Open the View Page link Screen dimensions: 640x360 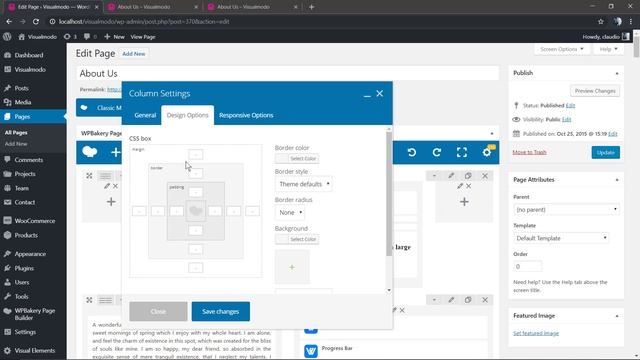[143, 37]
